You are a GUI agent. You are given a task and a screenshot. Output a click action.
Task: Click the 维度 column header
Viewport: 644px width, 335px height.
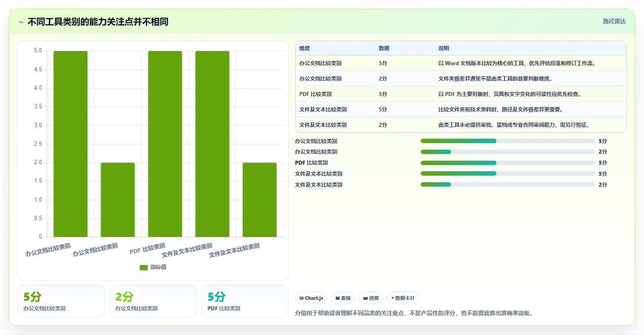point(304,48)
